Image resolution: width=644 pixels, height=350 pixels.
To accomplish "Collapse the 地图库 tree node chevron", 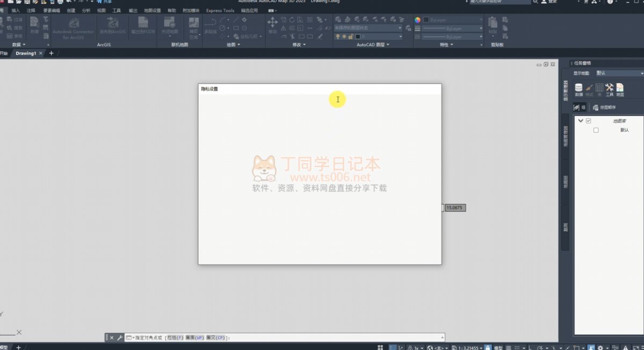I will pos(581,121).
